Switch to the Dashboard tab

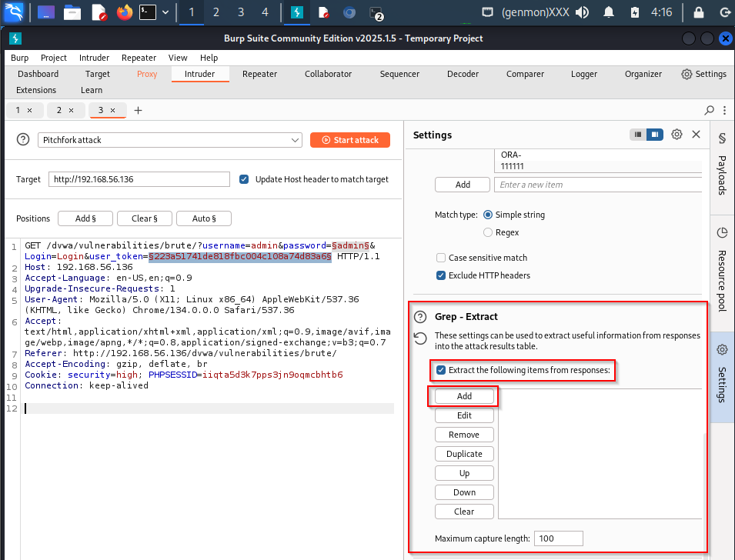click(x=38, y=74)
